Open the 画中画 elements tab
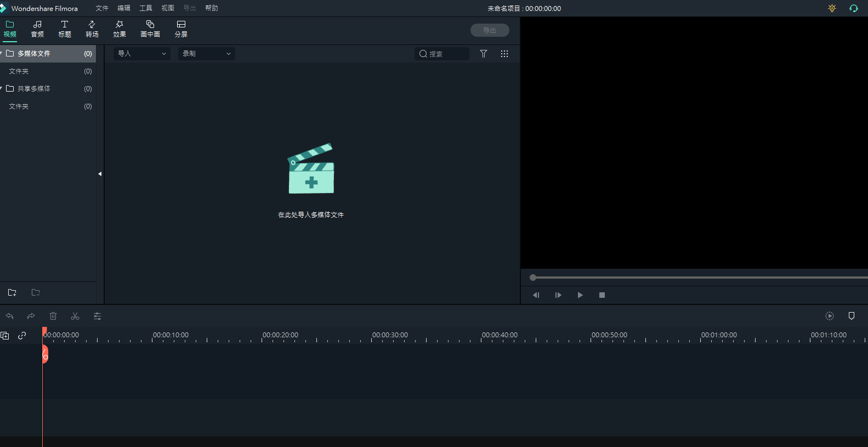The width and height of the screenshot is (868, 447). pyautogui.click(x=150, y=29)
